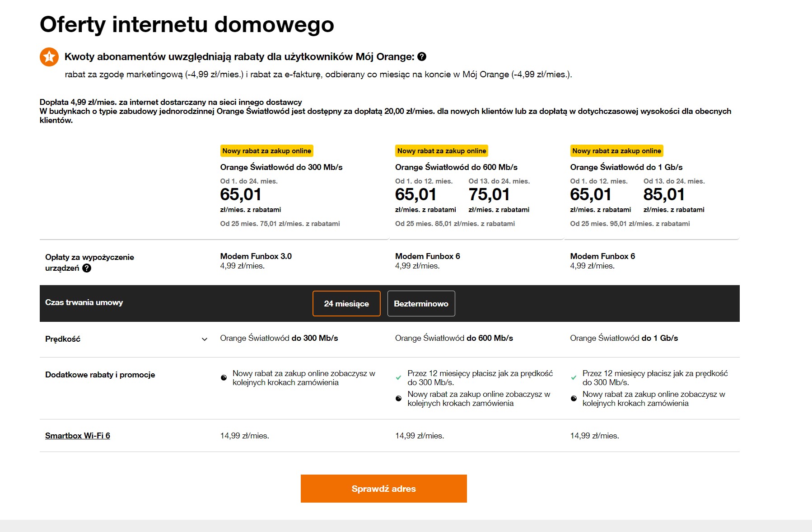Open the Smartbox Wi-Fi 6 link
Viewport: 812px width, 532px height.
click(x=78, y=436)
